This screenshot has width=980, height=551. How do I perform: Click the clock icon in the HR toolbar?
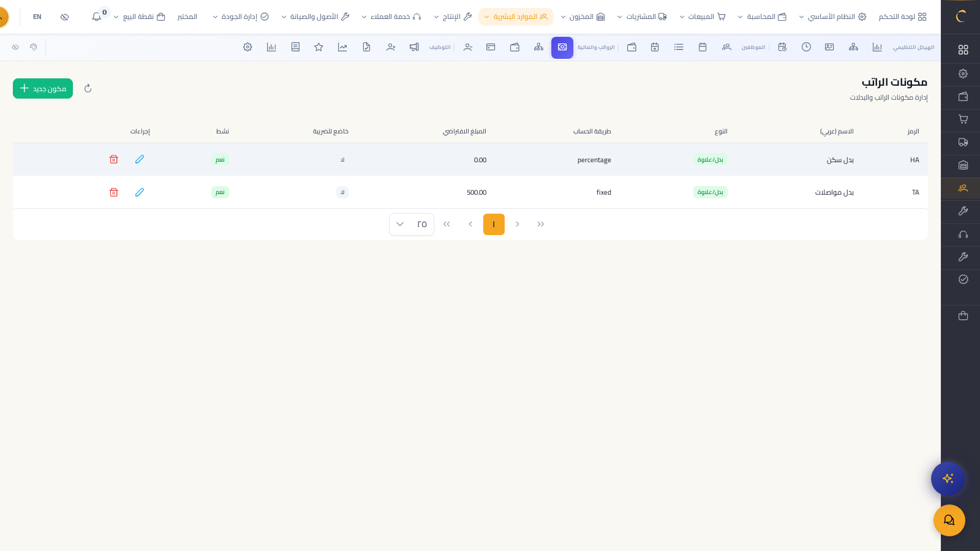tap(806, 47)
